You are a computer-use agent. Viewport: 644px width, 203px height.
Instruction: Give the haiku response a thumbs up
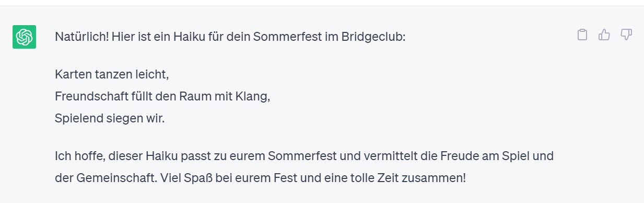tap(604, 35)
